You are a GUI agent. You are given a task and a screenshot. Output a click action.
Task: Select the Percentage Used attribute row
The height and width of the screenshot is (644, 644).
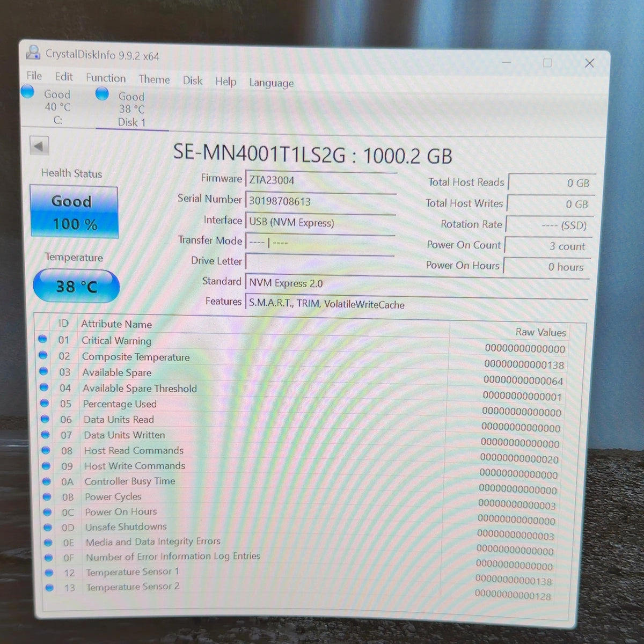pos(302,407)
